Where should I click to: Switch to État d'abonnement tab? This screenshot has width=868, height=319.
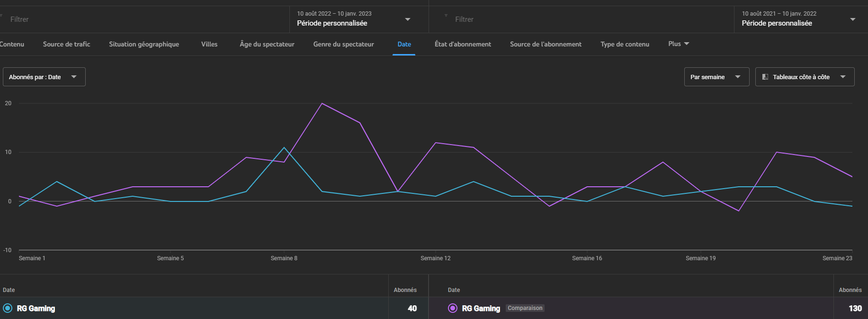click(463, 44)
